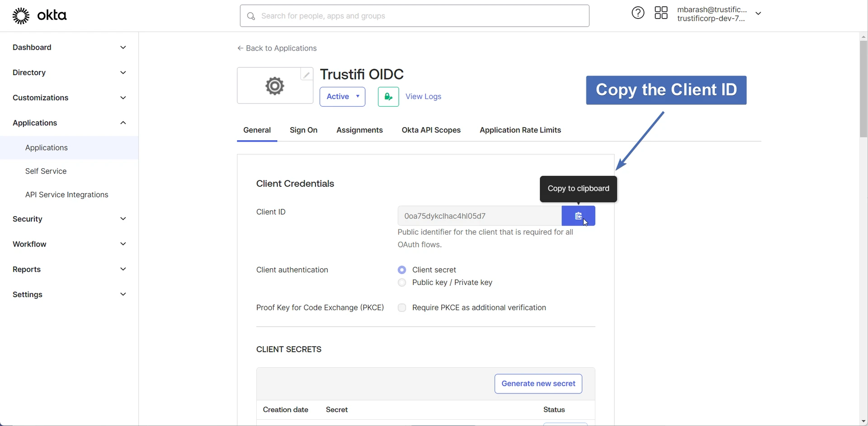Copy Client ID to clipboard

coord(578,216)
